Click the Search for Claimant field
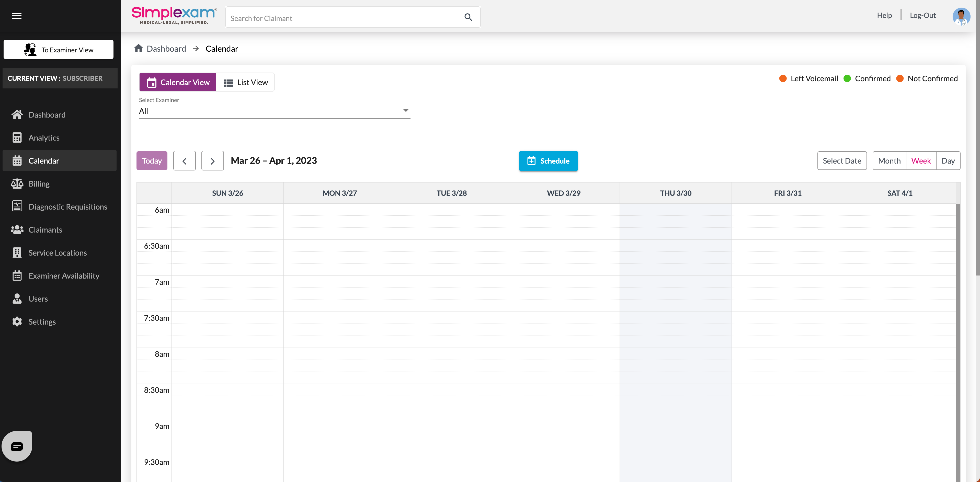This screenshot has width=980, height=482. point(343,18)
